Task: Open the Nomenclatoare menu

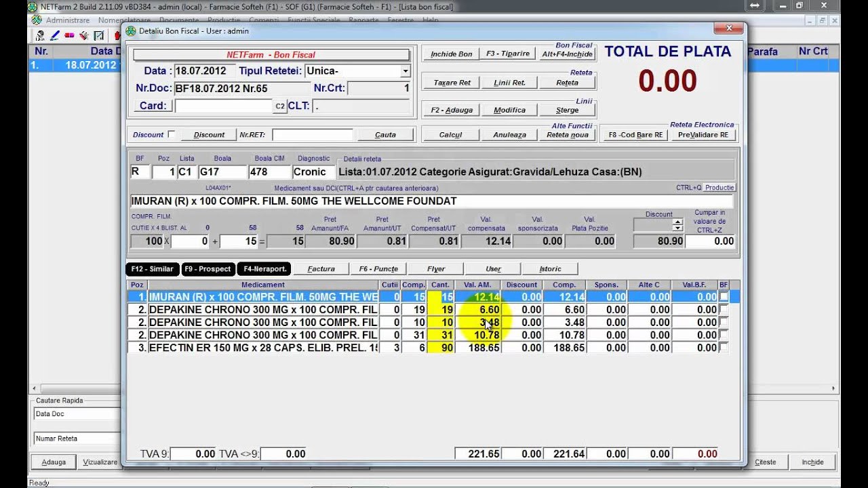Action: click(x=124, y=20)
